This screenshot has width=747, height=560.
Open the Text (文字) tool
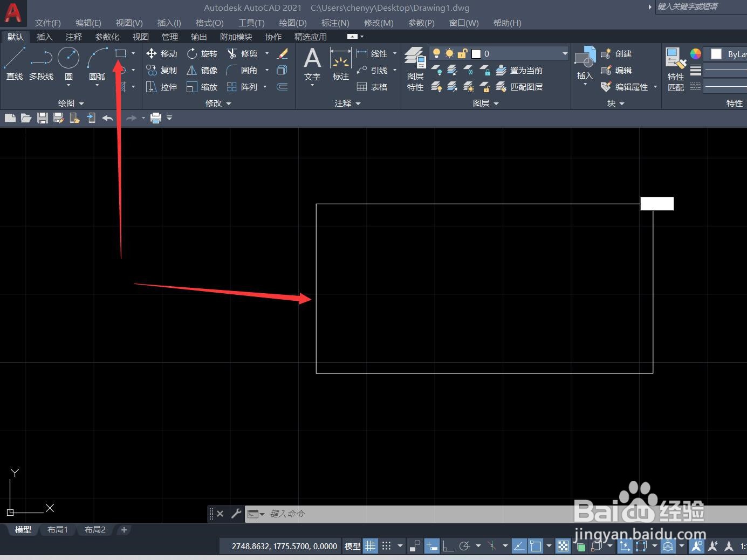click(x=312, y=65)
